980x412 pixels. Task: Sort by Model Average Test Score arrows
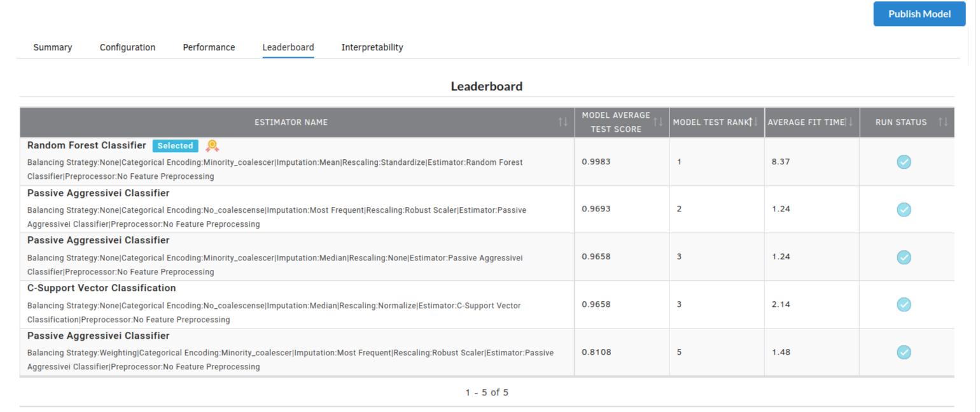[x=658, y=122]
